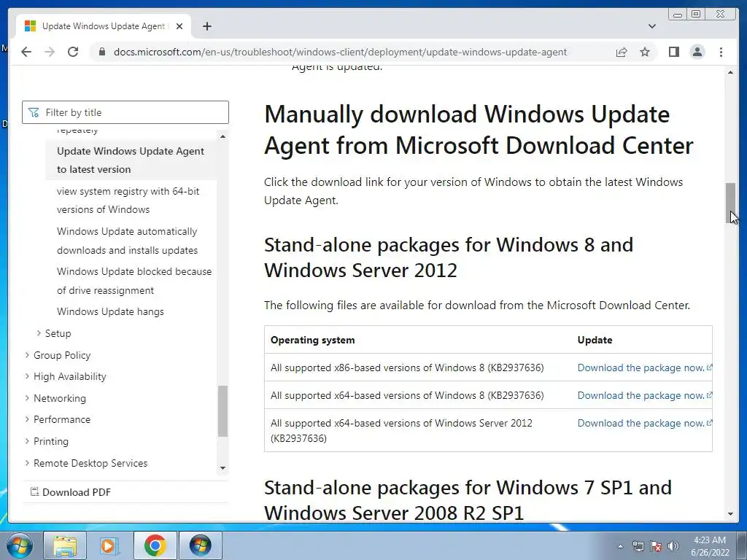Open Windows Update blocked because of drive reassignment
The image size is (747, 560).
pos(134,281)
